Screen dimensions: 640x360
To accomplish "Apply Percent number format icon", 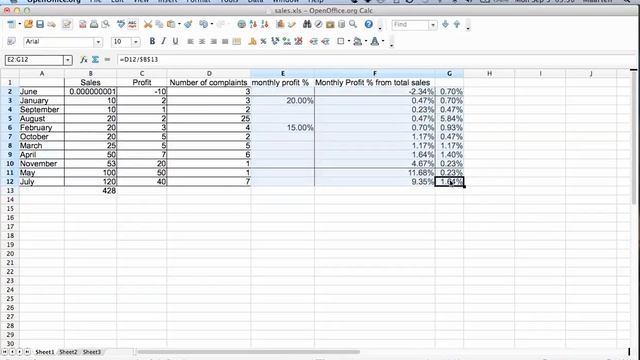I will coord(263,41).
